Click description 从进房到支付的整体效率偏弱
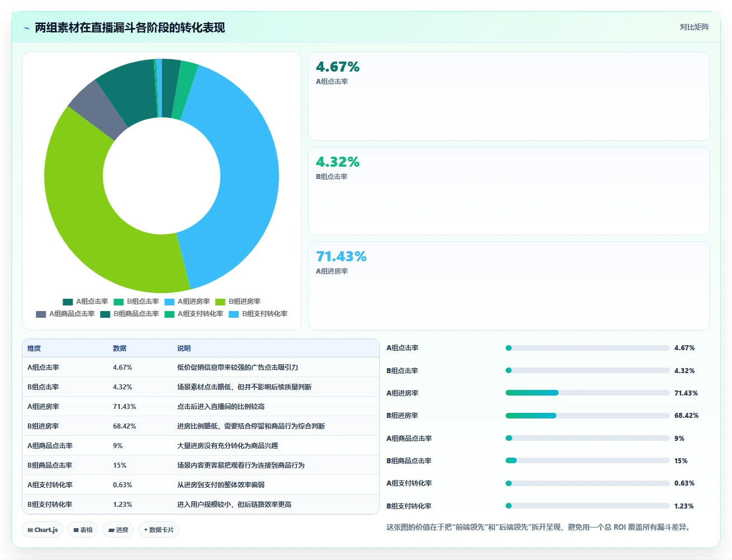The height and width of the screenshot is (560, 732). click(x=221, y=485)
